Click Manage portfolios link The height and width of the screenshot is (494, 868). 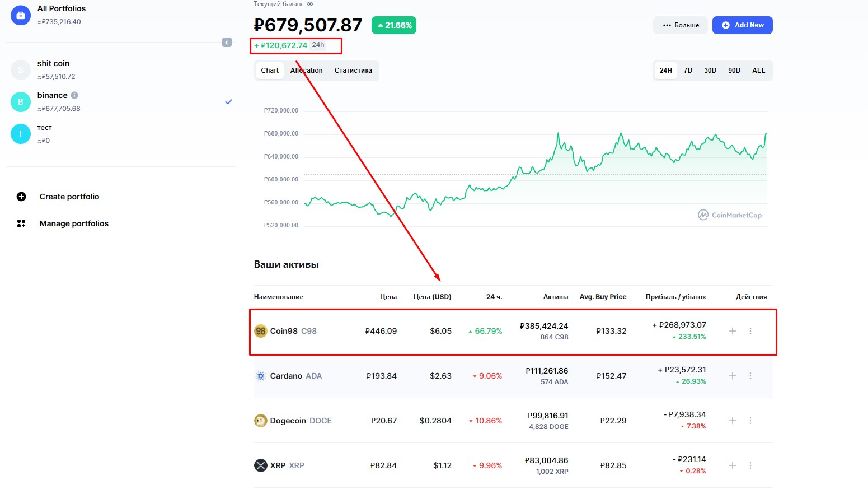point(74,223)
